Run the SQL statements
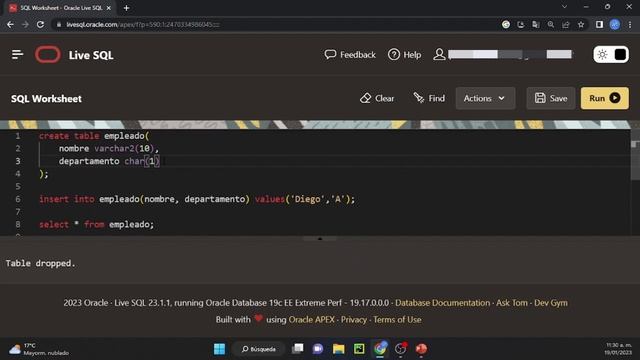 coord(604,98)
